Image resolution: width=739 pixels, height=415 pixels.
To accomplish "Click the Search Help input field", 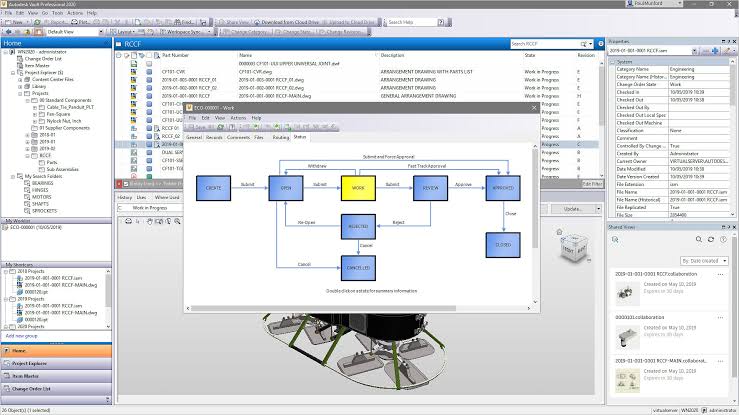I will (x=411, y=22).
